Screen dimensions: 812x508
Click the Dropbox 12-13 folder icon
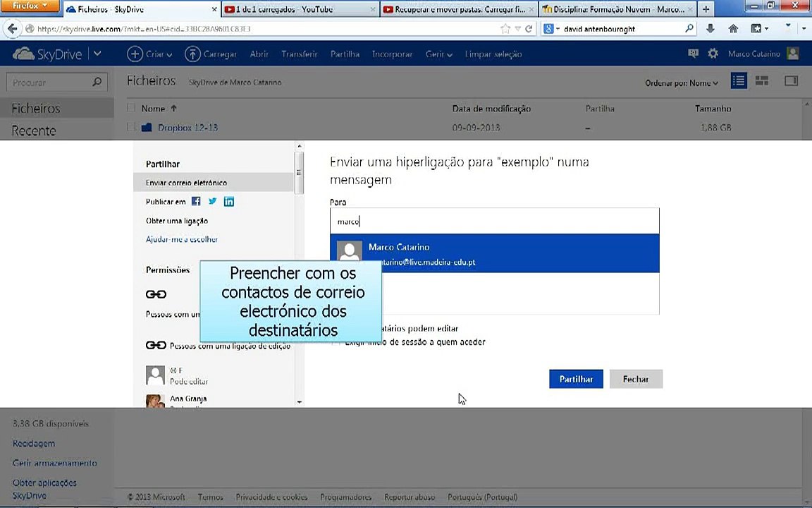[147, 127]
